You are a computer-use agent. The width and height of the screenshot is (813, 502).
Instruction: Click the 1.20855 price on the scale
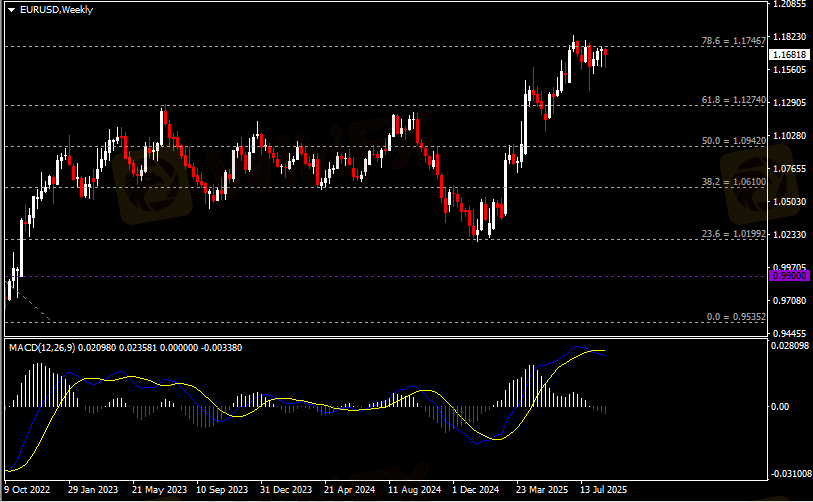pyautogui.click(x=789, y=5)
